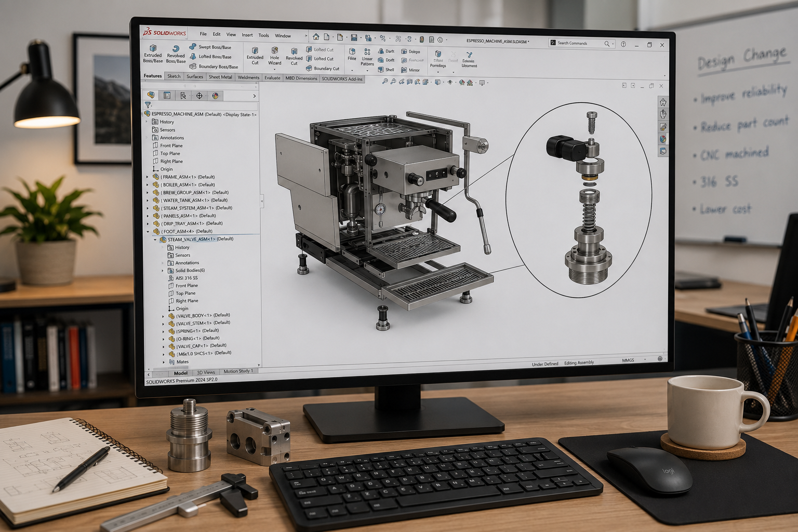Click the MMGS unit system in the status bar
The height and width of the screenshot is (532, 798).
(628, 360)
